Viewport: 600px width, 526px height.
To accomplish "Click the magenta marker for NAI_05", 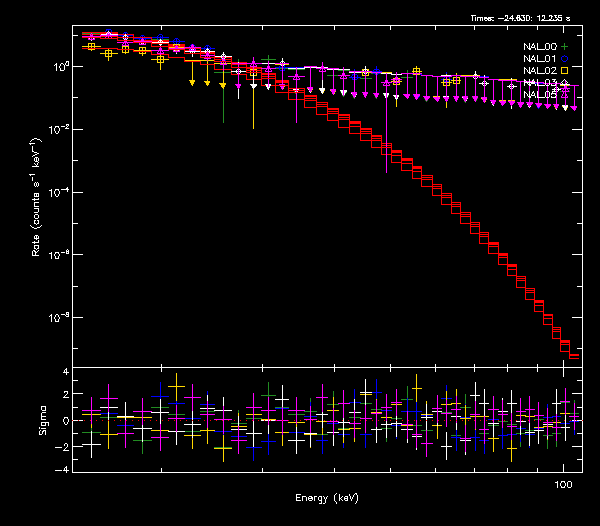I will [565, 94].
